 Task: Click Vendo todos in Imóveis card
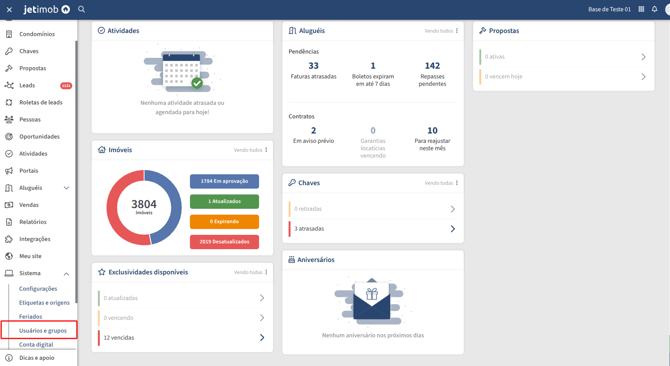(x=248, y=150)
